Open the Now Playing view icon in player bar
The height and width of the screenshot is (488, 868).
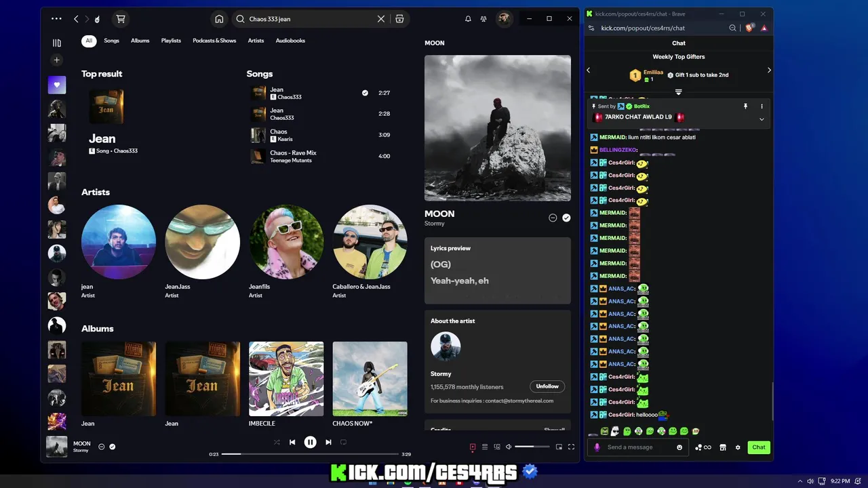coord(473,447)
